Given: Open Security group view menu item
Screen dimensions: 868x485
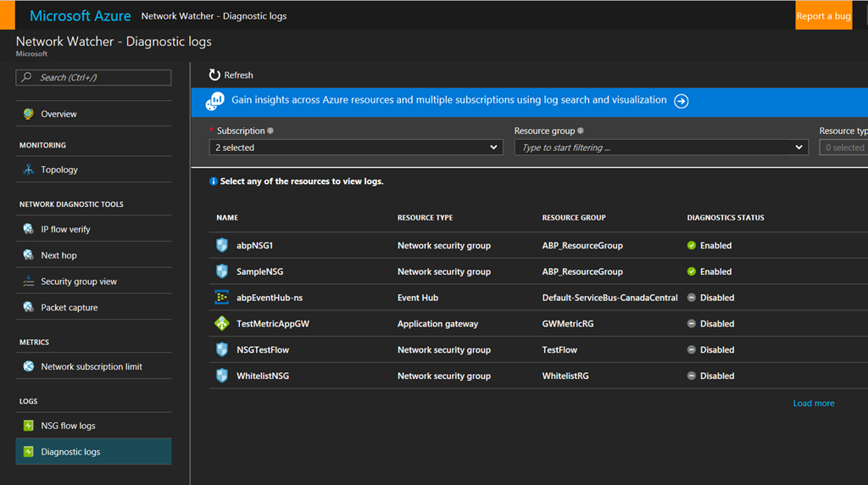Looking at the screenshot, I should pyautogui.click(x=93, y=282).
